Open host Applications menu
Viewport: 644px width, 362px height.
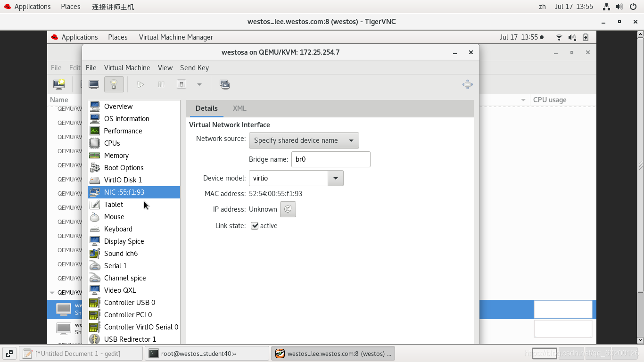point(27,7)
